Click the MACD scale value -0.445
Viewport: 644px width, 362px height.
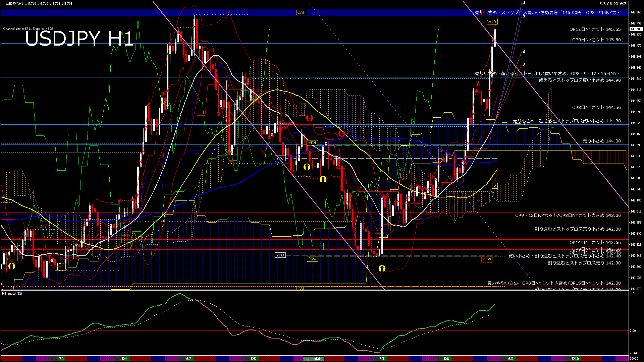pyautogui.click(x=634, y=353)
